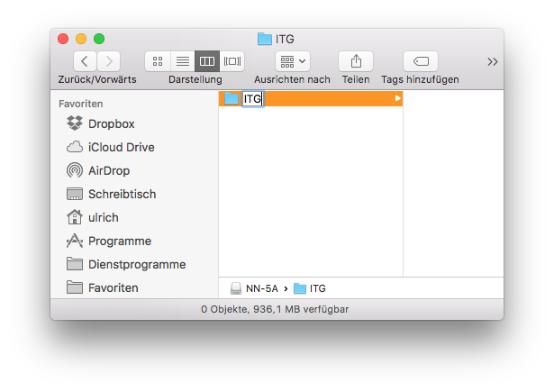Open the Ausrichten nach dropdown
The width and height of the screenshot is (554, 392).
point(293,61)
